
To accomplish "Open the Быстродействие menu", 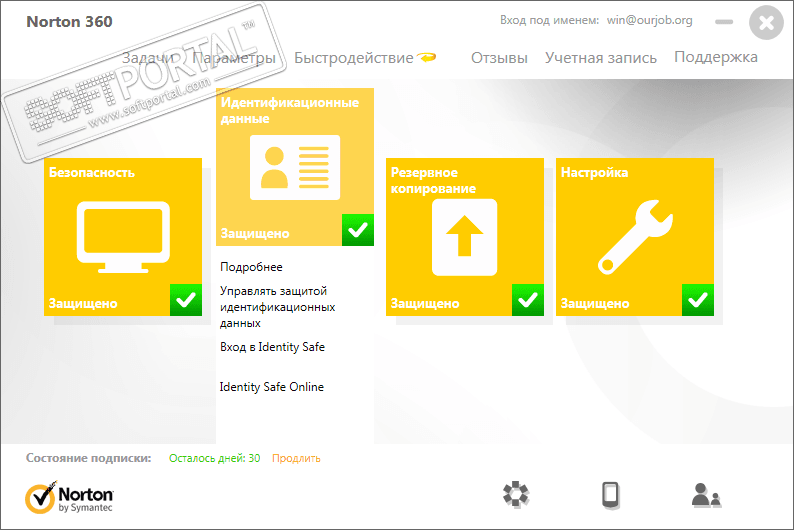I will tap(353, 58).
